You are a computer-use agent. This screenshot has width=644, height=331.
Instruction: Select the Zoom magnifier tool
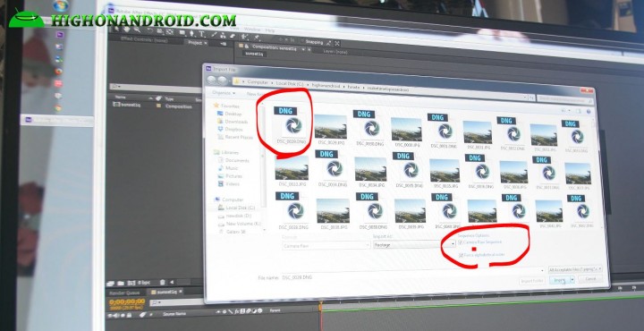click(x=137, y=30)
